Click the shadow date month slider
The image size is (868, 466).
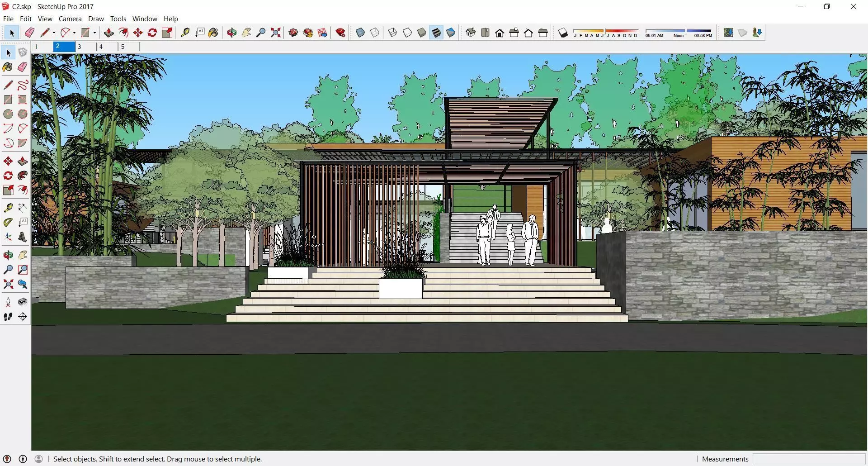tap(606, 31)
